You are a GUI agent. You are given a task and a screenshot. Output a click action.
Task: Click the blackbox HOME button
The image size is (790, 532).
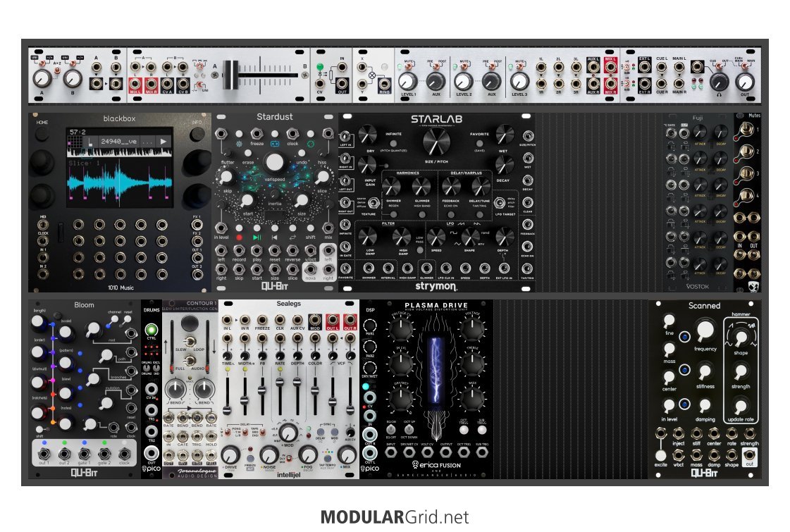42,134
